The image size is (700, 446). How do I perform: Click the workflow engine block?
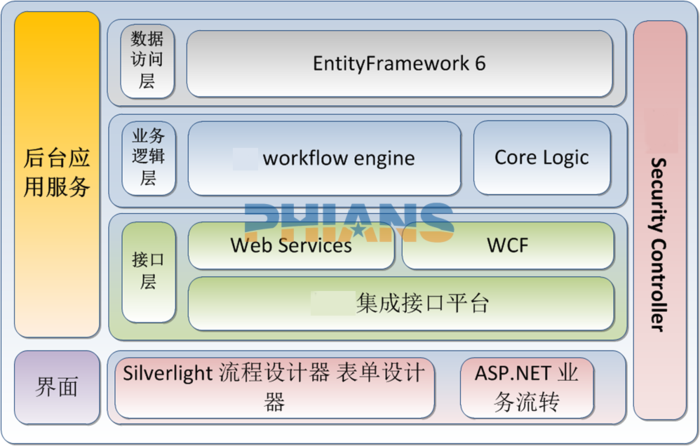tap(325, 158)
